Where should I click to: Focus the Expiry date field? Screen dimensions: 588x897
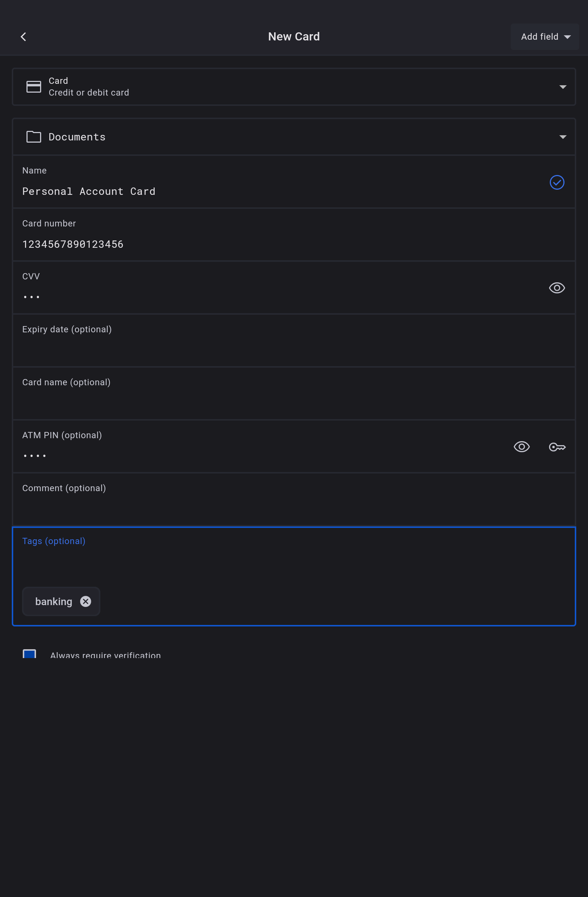pyautogui.click(x=263, y=350)
